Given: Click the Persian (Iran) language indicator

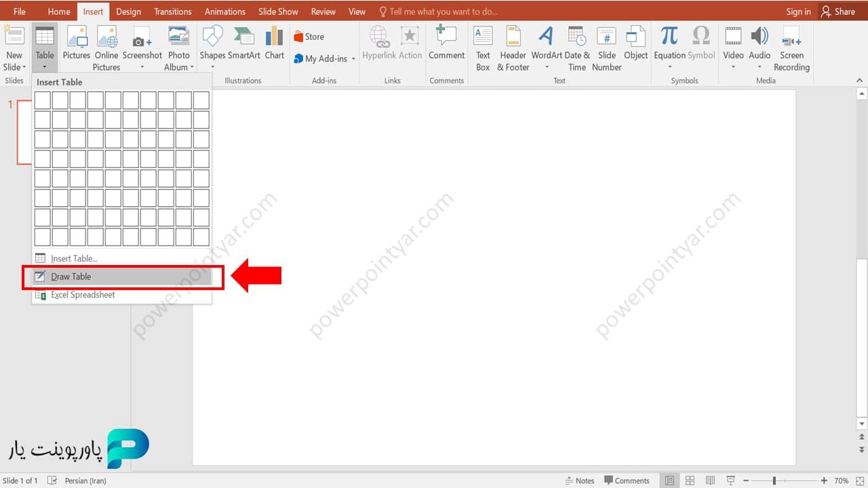Looking at the screenshot, I should click(85, 481).
